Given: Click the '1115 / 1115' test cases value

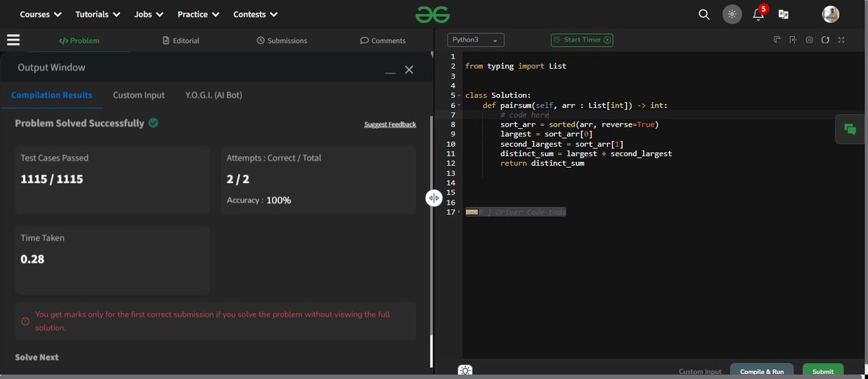Looking at the screenshot, I should point(52,179).
